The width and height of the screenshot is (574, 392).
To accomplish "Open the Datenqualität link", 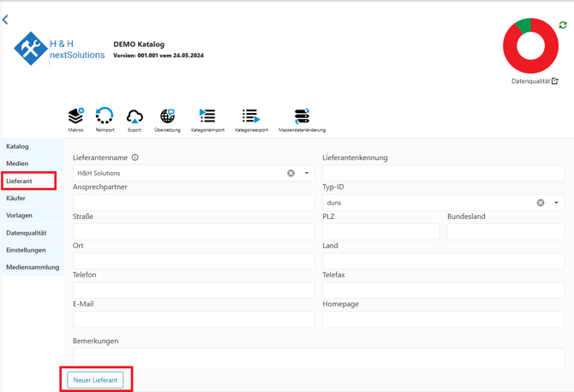I will (x=535, y=81).
